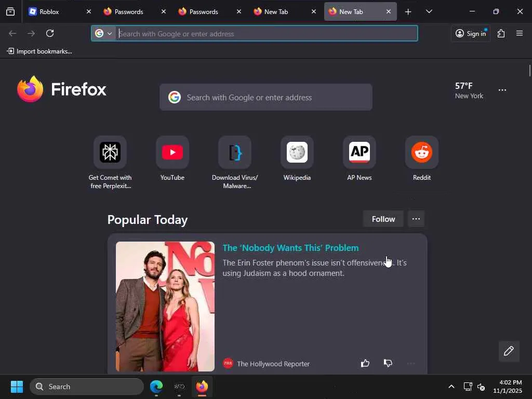Viewport: 532px width, 399px height.
Task: Open the Reddit shortcut tile
Action: click(422, 158)
